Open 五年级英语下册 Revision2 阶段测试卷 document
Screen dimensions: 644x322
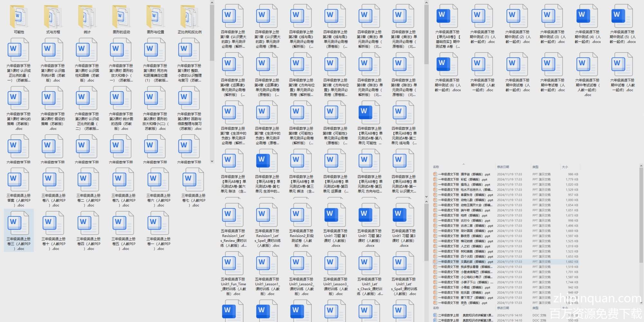pyautogui.click(x=301, y=225)
